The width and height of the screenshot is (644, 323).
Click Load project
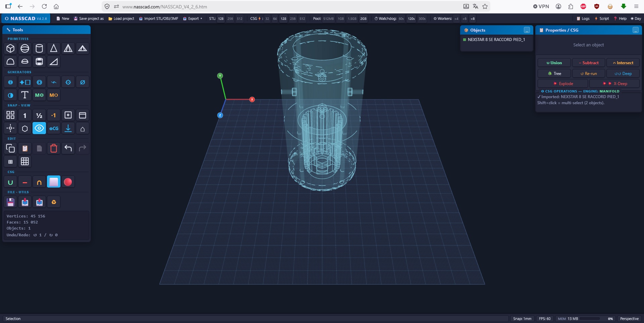121,18
